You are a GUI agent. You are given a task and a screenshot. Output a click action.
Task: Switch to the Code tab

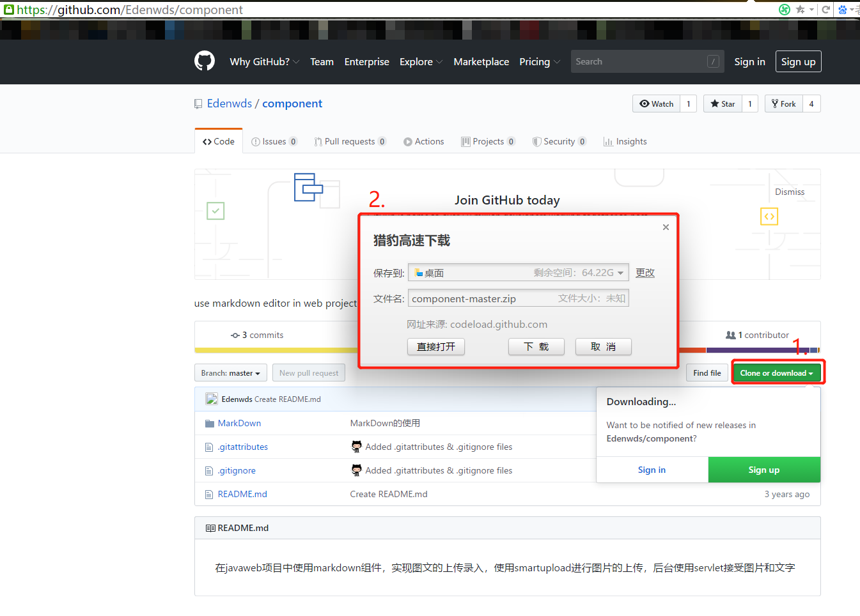pos(219,141)
